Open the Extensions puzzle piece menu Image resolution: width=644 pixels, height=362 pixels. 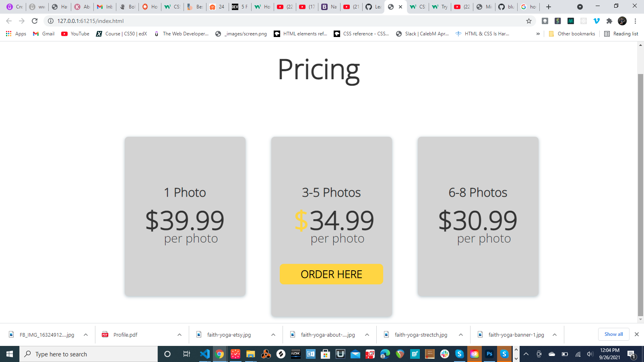tap(610, 21)
